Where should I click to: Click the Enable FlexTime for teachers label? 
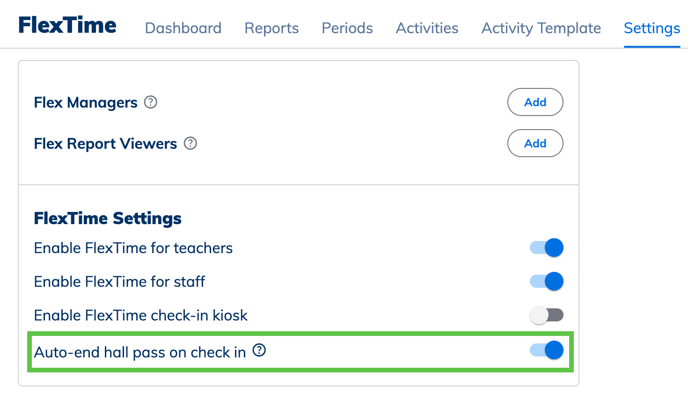click(133, 248)
